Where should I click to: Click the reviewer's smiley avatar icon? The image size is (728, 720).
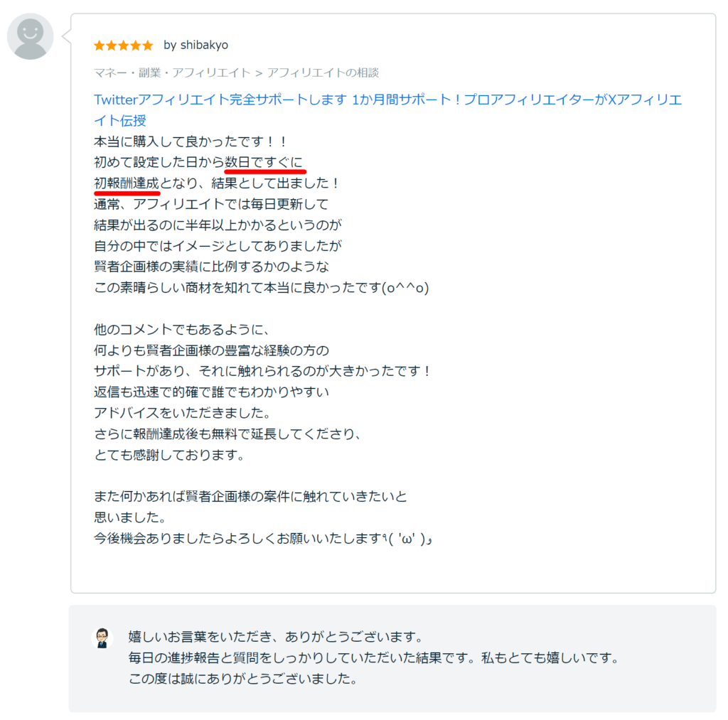(x=30, y=36)
